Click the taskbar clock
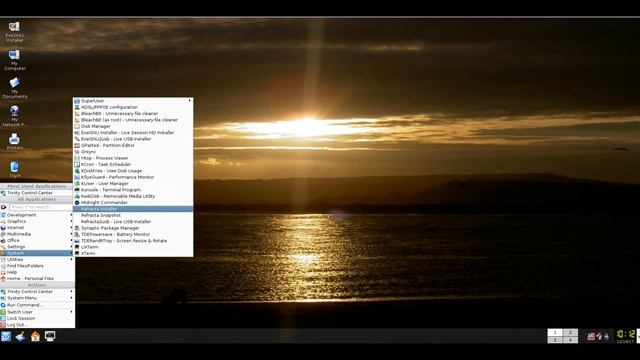The image size is (640, 360). click(625, 336)
